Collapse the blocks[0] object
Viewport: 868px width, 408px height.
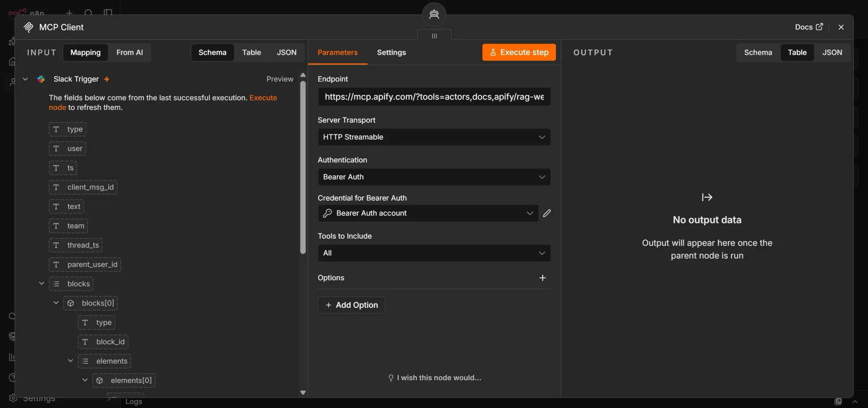tap(56, 303)
